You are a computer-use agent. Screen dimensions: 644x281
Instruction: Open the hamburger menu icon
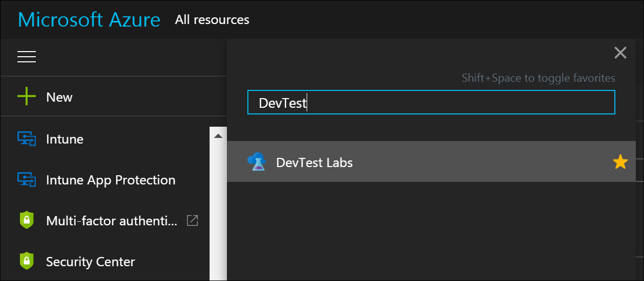[x=27, y=57]
